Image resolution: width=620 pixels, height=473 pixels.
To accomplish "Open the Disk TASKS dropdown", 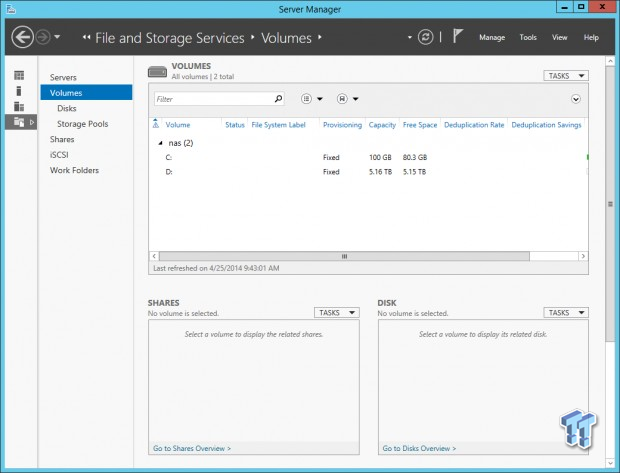I will pos(566,312).
